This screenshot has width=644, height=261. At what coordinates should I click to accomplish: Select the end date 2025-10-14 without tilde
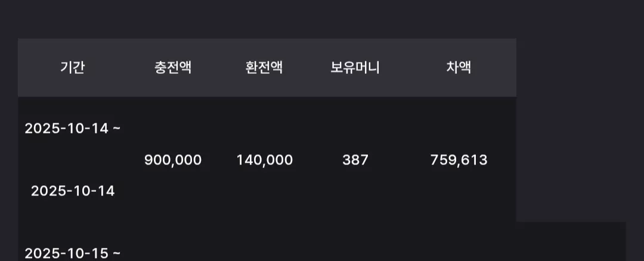pos(73,191)
